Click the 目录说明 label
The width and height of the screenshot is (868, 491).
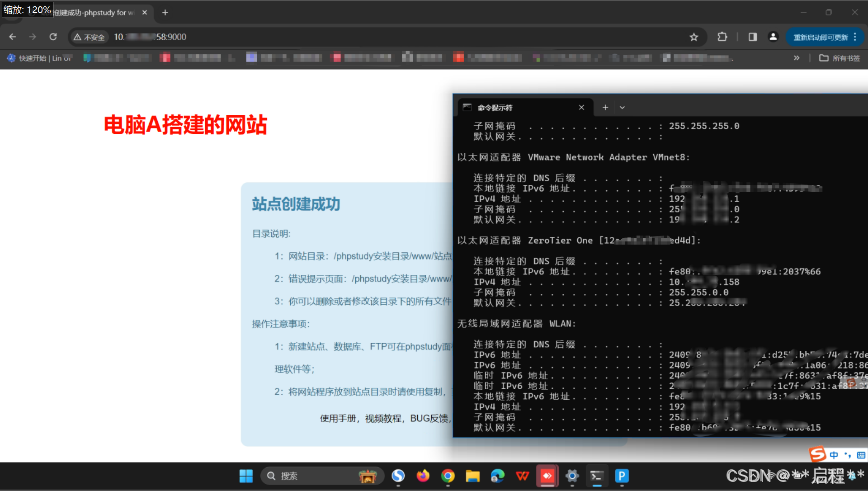[271, 234]
